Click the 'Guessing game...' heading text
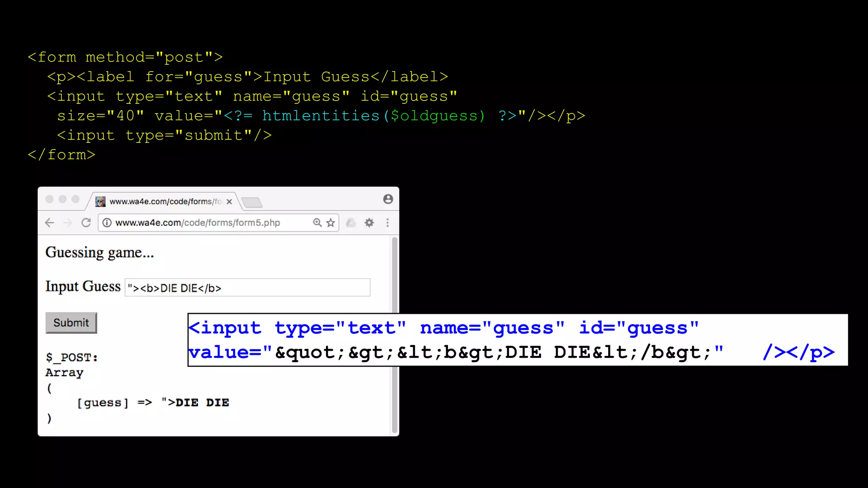The width and height of the screenshot is (868, 488). point(100,252)
